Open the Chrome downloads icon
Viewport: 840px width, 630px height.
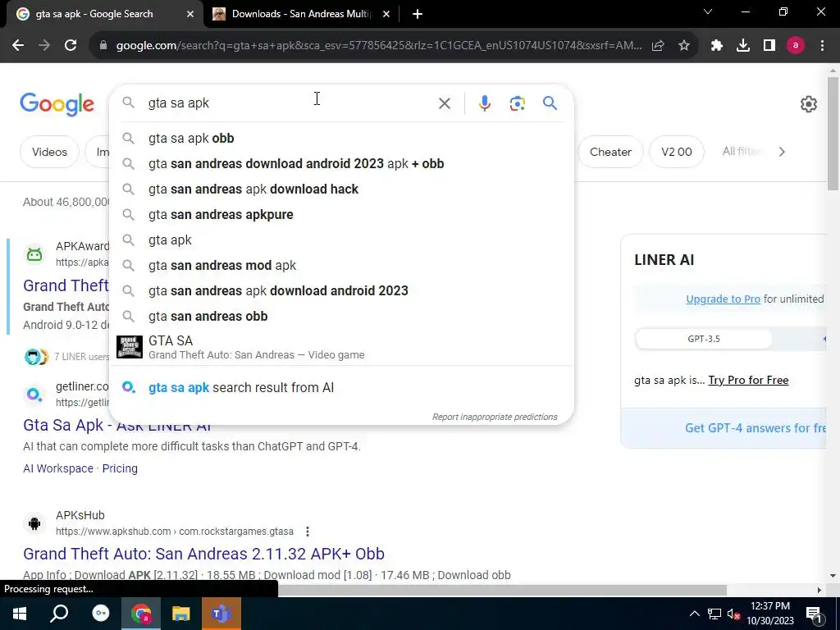[x=743, y=46]
